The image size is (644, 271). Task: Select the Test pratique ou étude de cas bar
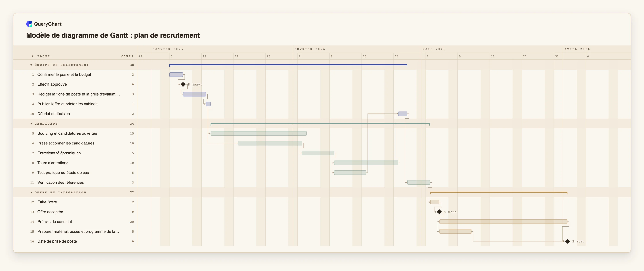(350, 173)
